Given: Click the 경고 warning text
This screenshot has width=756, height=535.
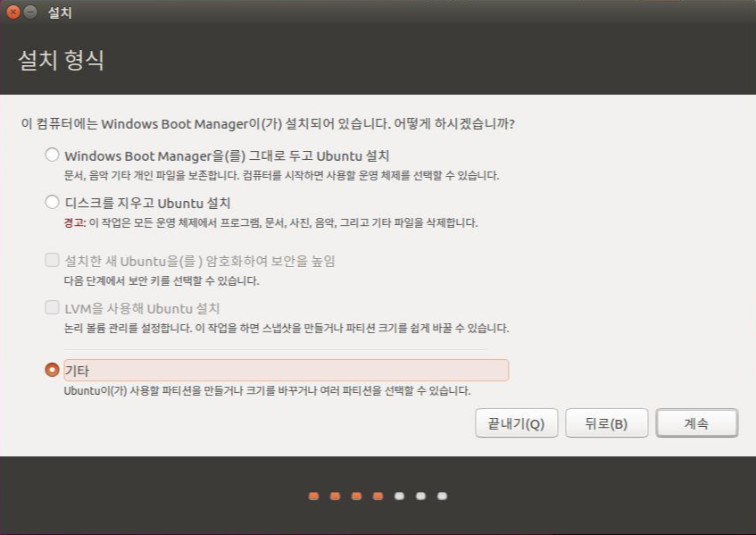Looking at the screenshot, I should point(75,223).
